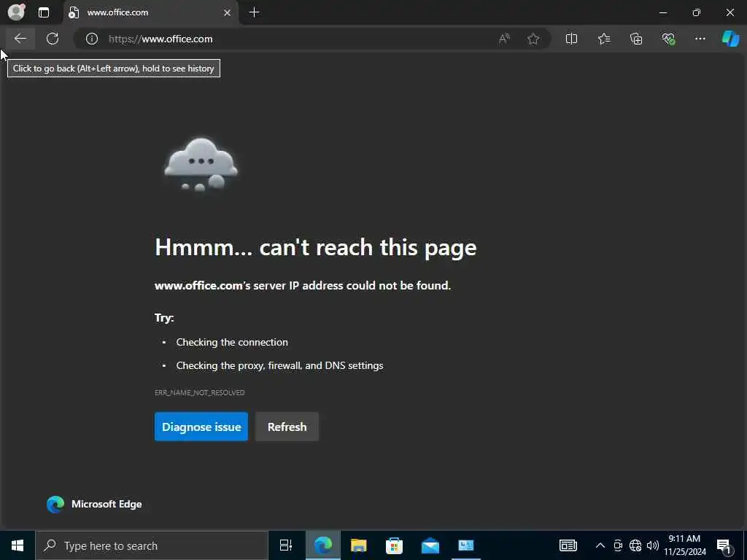747x560 pixels.
Task: Click the browser Back arrow button
Action: click(20, 39)
